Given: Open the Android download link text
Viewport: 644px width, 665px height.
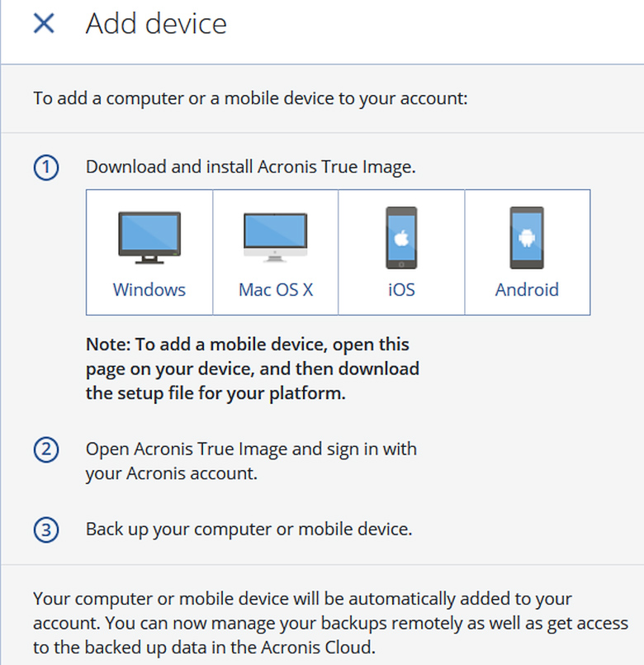Looking at the screenshot, I should tap(527, 290).
